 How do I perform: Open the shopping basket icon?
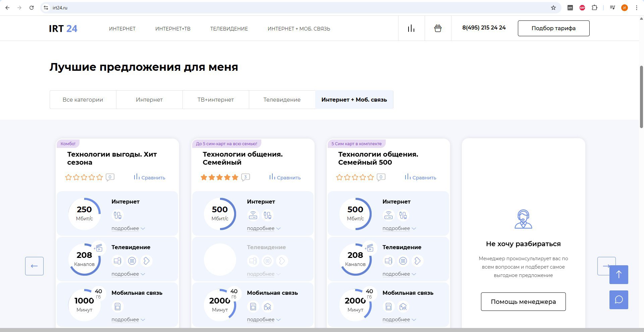(438, 29)
